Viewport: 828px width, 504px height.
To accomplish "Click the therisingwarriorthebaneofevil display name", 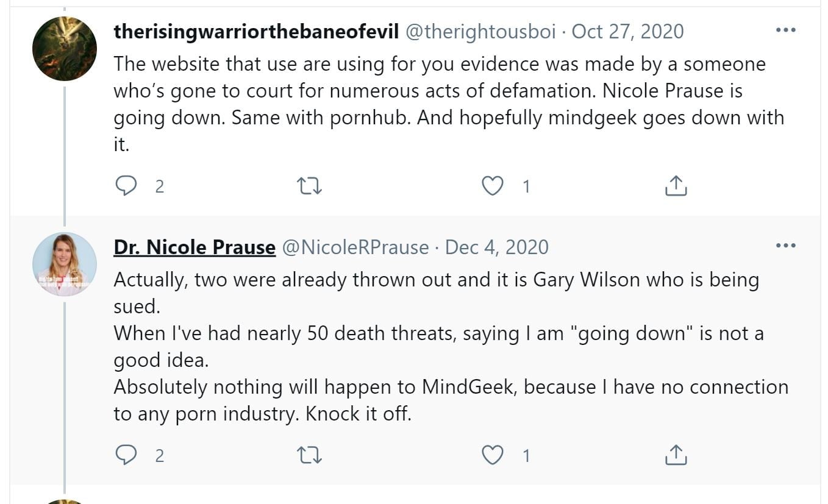I will pos(255,32).
